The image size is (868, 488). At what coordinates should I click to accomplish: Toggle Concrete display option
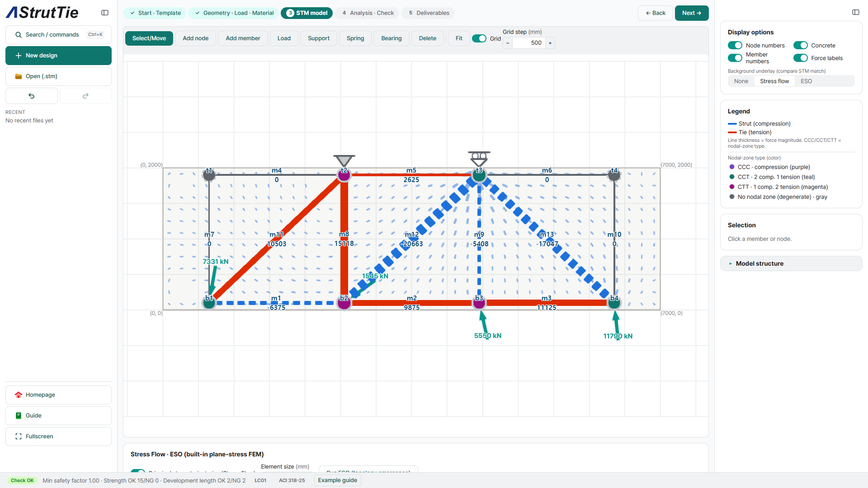click(801, 45)
